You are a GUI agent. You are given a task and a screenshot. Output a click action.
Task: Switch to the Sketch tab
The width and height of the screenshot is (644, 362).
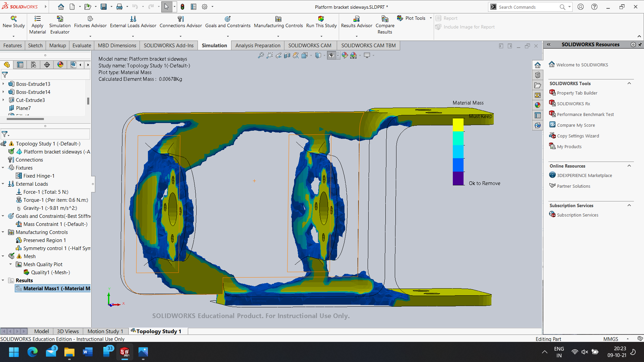pos(35,46)
